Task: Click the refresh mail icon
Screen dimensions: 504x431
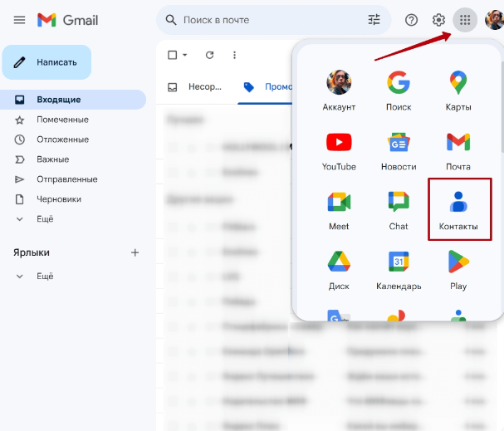Action: pos(209,55)
